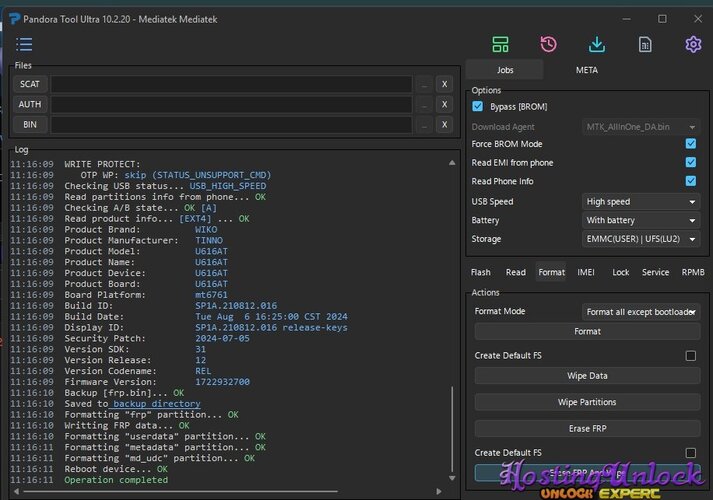Open the IMEI tab
Image resolution: width=713 pixels, height=500 pixels.
[586, 272]
